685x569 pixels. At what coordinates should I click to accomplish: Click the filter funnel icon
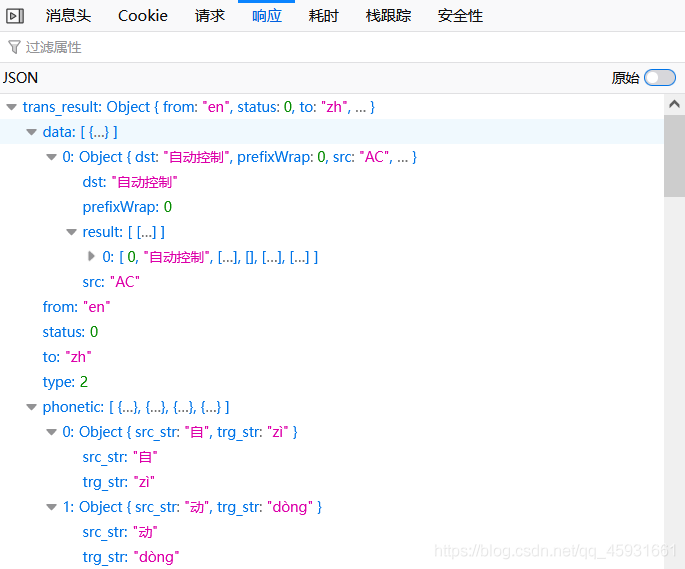14,47
